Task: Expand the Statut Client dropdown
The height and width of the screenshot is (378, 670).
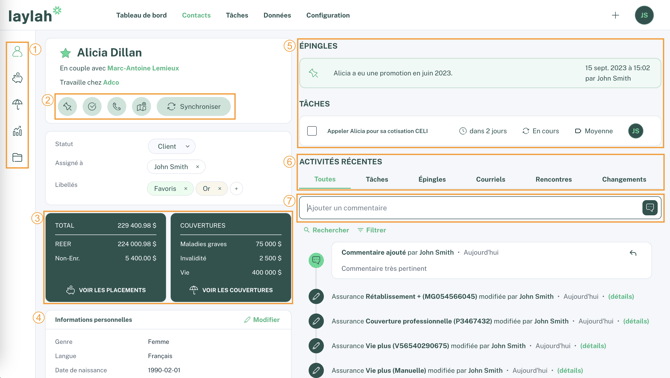Action: [172, 146]
